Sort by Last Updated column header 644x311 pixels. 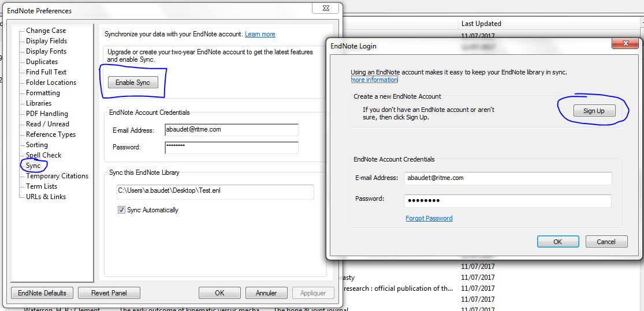[x=481, y=24]
